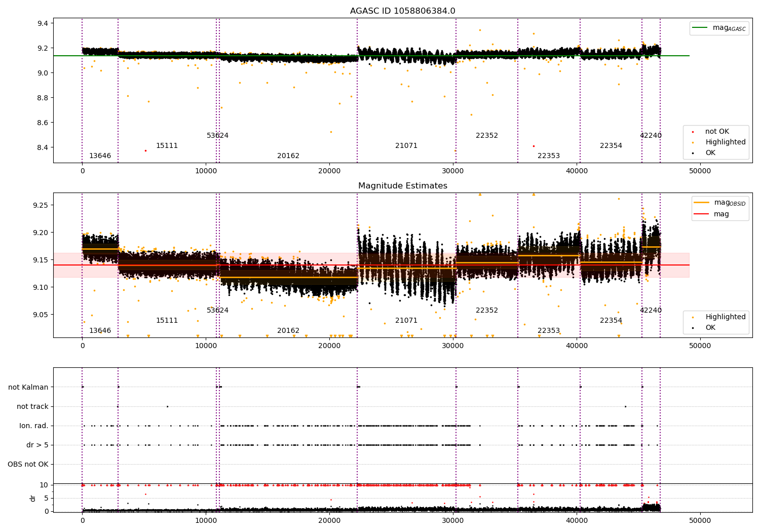Click obsid label 22354 in Magnitude Estimates plot

coord(611,320)
